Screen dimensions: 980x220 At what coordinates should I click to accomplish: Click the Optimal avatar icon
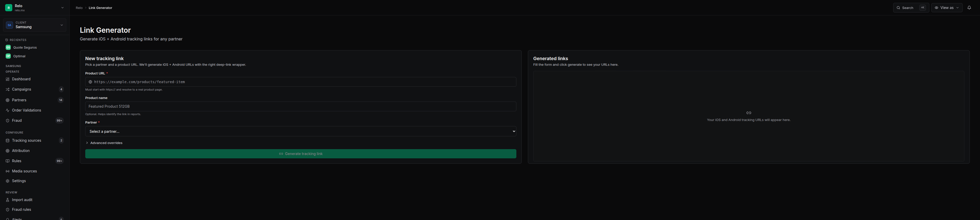8,56
